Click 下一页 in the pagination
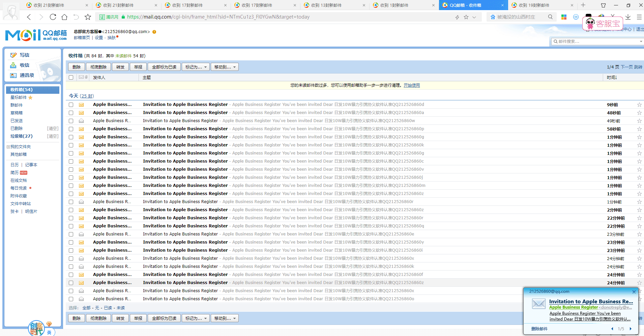 [627, 67]
